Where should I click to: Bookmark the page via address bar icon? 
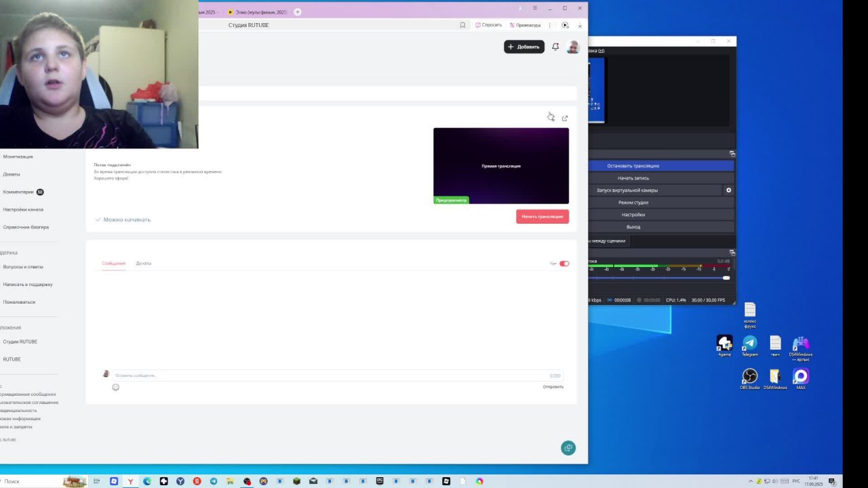point(462,25)
